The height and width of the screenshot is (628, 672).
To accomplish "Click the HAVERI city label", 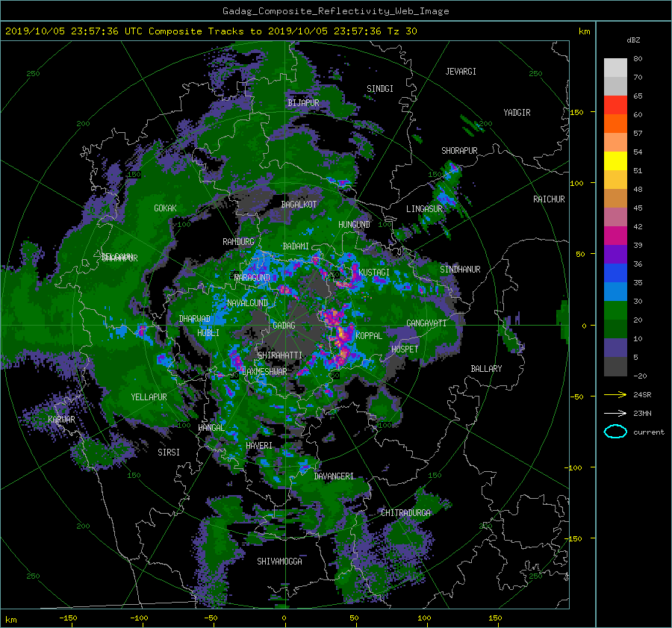I will (x=259, y=446).
